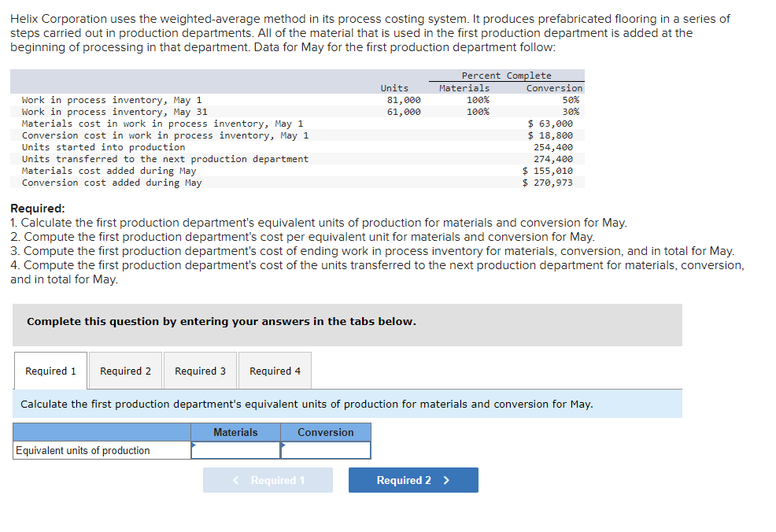
Task: Click the Percent Complete header in data table
Action: 507,75
